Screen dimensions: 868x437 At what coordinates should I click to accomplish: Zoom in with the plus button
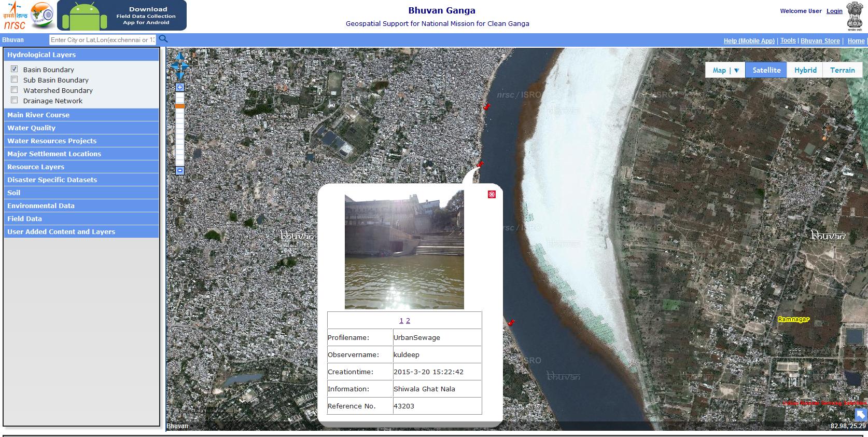tap(180, 87)
